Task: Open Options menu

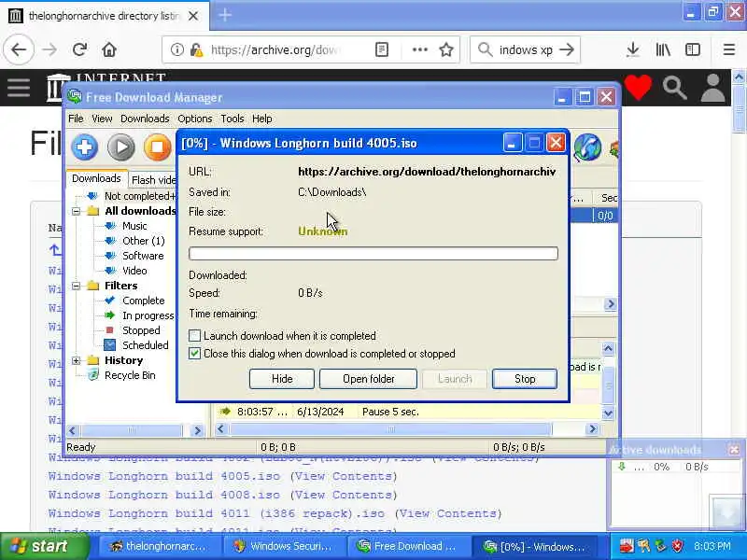Action: tap(195, 119)
